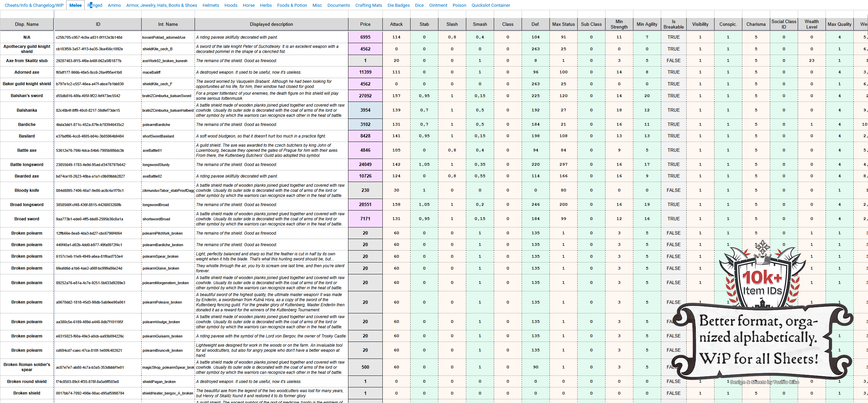Click the Displayed description column header

(271, 24)
